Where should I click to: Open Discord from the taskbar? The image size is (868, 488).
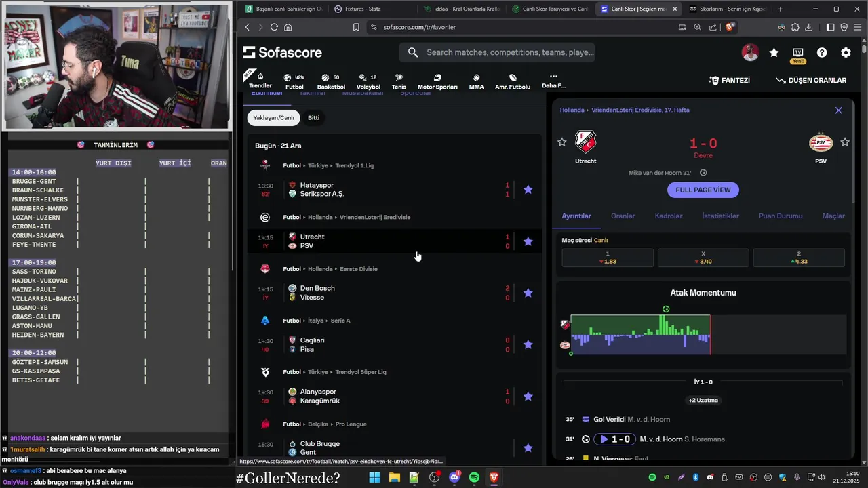[454, 478]
